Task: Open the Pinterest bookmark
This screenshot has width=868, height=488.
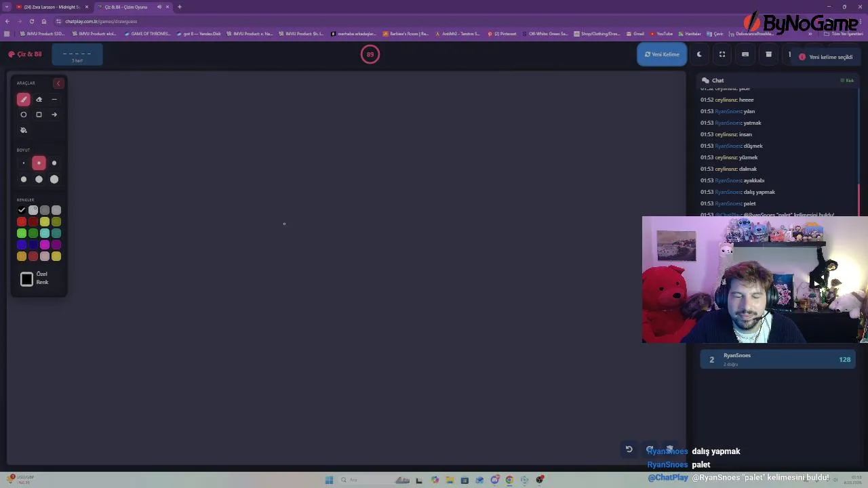Action: [502, 34]
